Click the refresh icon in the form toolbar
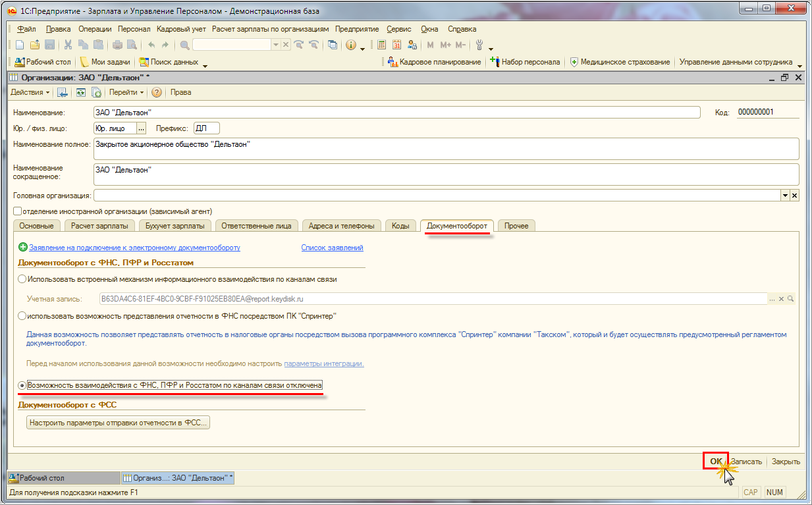Image resolution: width=812 pixels, height=505 pixels. pyautogui.click(x=80, y=92)
